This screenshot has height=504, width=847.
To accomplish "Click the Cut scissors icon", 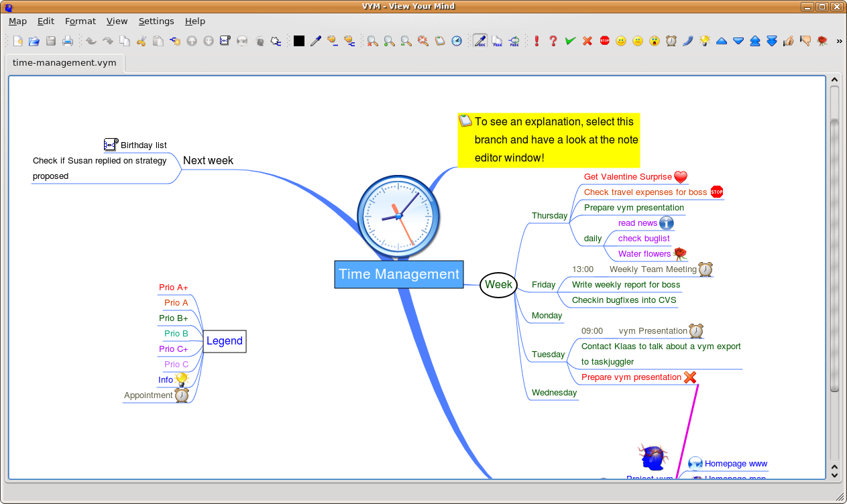I will pos(142,41).
